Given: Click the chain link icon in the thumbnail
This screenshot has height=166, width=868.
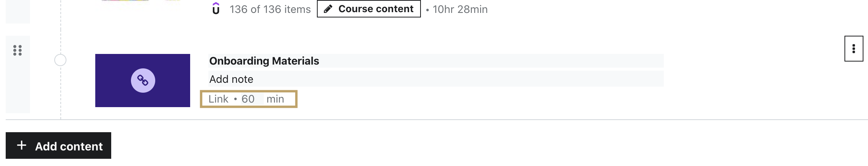Looking at the screenshot, I should [143, 81].
